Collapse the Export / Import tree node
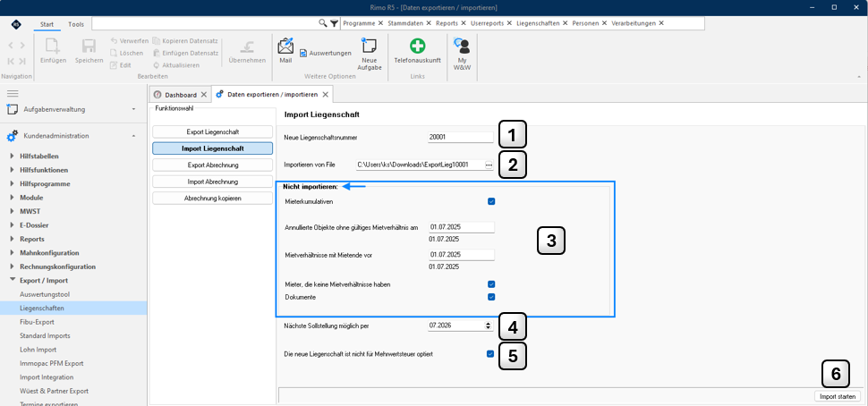Image resolution: width=868 pixels, height=406 pixels. point(13,281)
